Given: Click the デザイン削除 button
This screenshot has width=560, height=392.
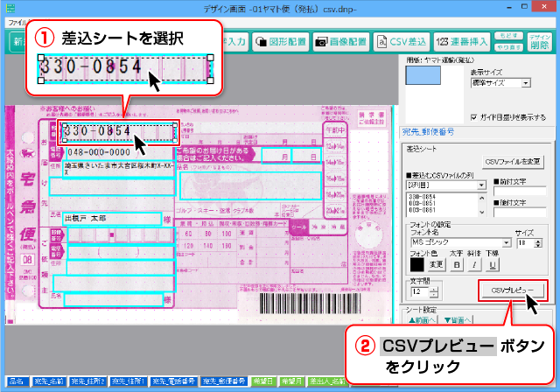Looking at the screenshot, I should coord(539,42).
